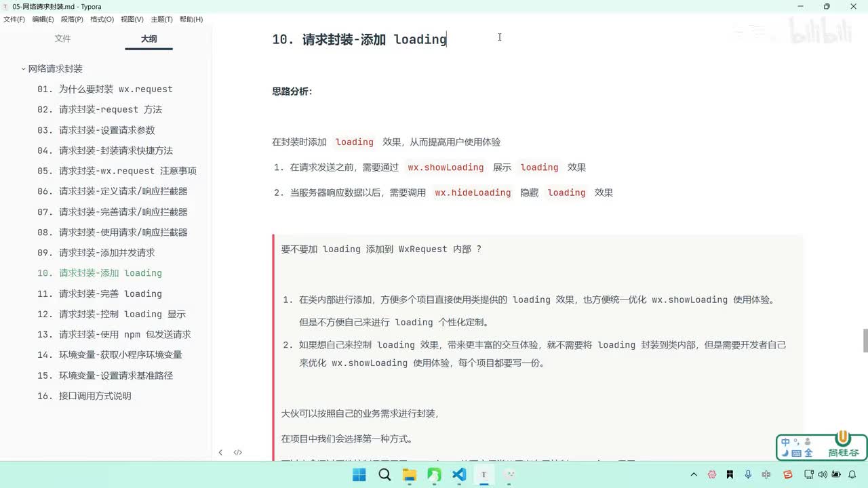Open Visual Studio Code from taskbar
This screenshot has width=868, height=488.
point(459,474)
